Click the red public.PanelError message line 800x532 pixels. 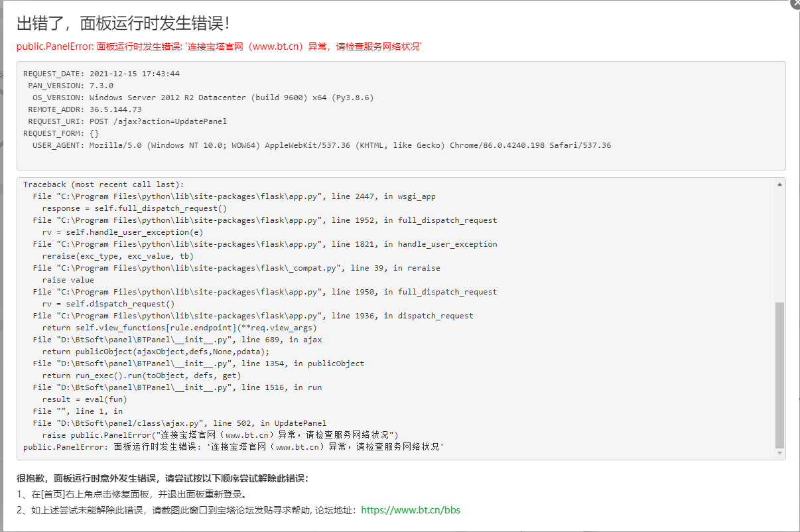pos(219,46)
